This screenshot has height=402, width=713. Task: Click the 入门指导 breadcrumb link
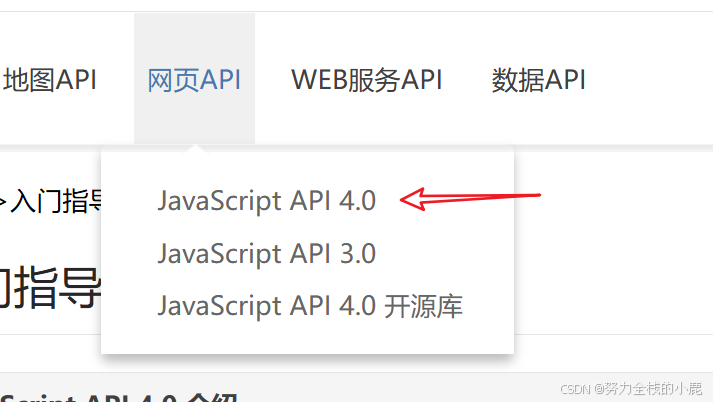click(x=56, y=201)
